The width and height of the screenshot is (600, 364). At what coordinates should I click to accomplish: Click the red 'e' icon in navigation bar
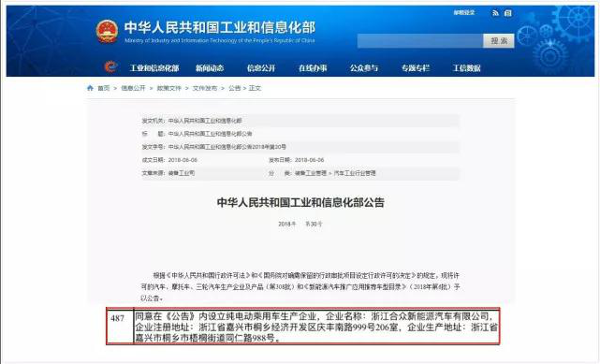(x=111, y=67)
